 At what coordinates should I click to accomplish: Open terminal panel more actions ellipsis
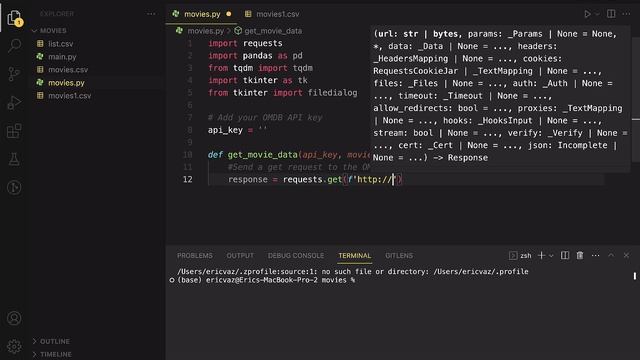(x=596, y=256)
